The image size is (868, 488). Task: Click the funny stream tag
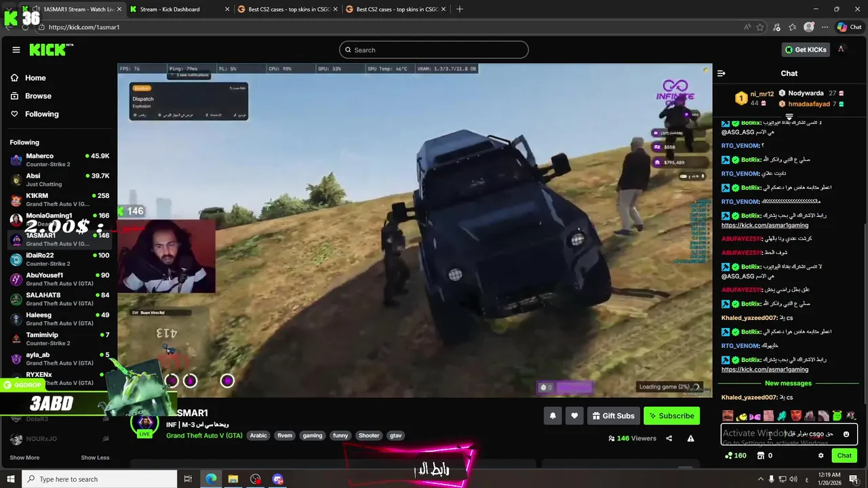pos(340,436)
